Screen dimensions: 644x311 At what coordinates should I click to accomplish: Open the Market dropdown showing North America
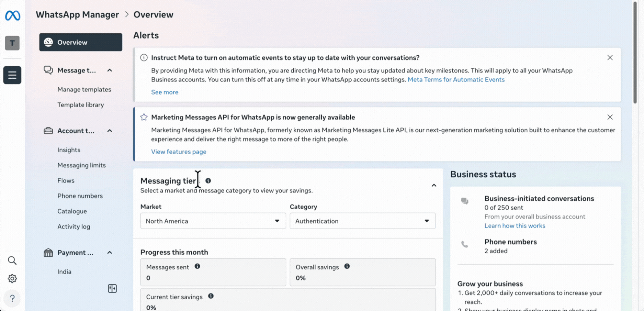click(213, 221)
